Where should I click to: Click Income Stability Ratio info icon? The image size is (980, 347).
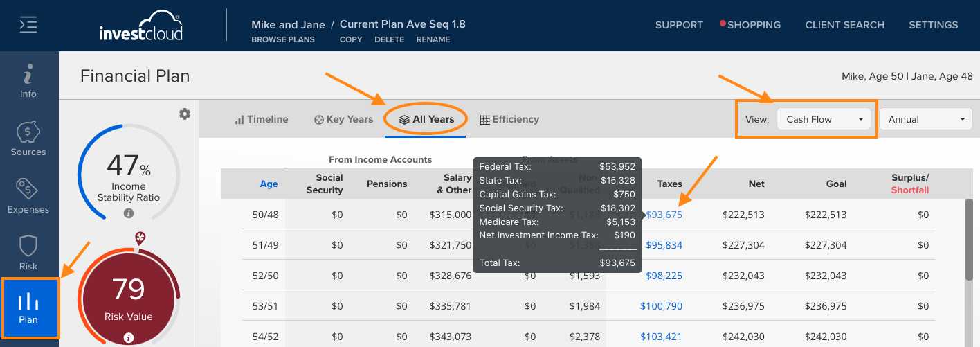click(129, 213)
